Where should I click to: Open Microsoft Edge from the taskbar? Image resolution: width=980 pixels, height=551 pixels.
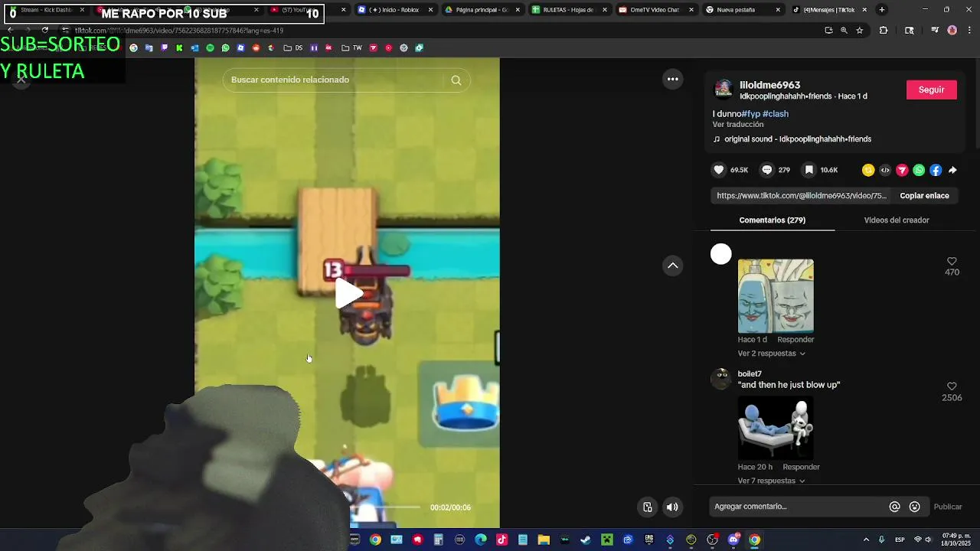pyautogui.click(x=481, y=540)
